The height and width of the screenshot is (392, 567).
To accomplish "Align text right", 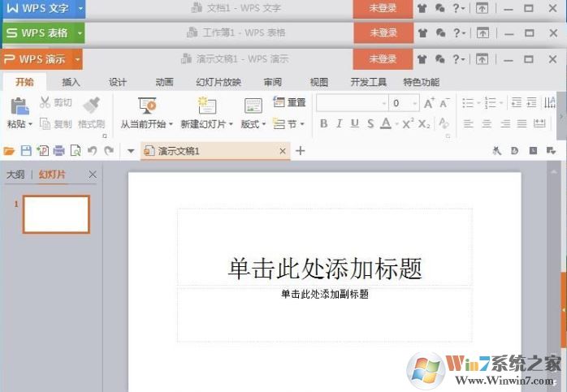I will pyautogui.click(x=505, y=123).
